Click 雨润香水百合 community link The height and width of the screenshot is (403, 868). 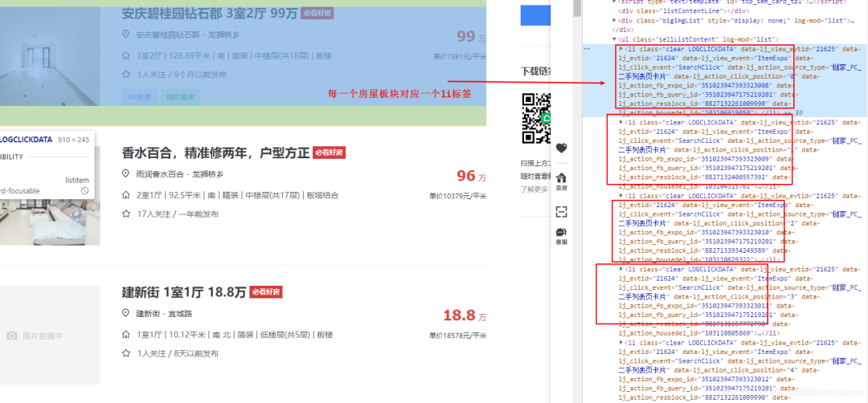click(160, 174)
